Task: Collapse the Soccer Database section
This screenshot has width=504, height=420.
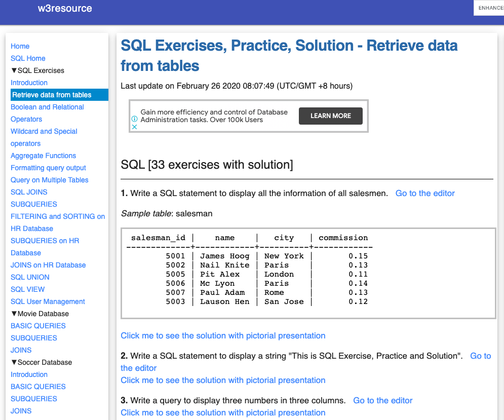Action: (14, 362)
